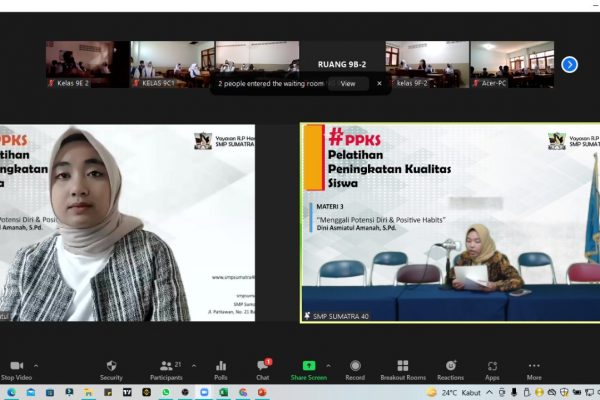
Task: Open Breakout Rooms
Action: [x=403, y=370]
